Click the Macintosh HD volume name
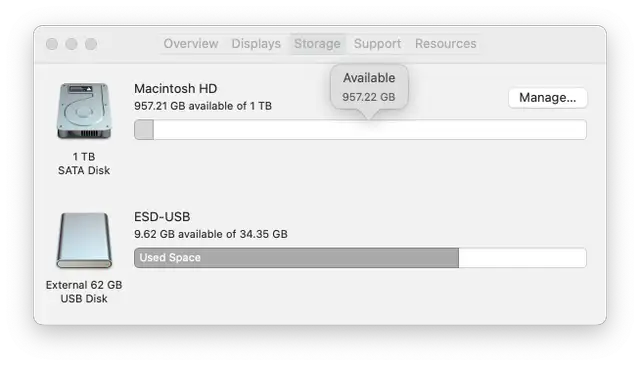Screen dimensions: 640x366 coord(176,89)
